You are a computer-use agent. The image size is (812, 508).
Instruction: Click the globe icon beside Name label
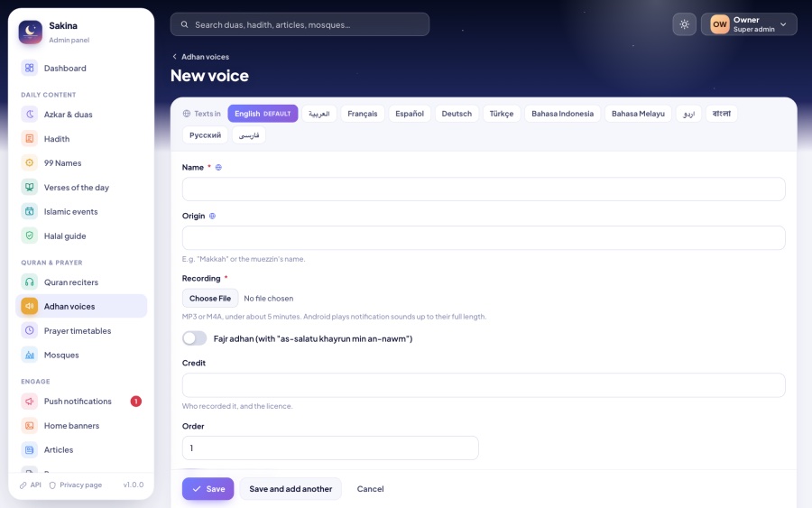point(218,167)
